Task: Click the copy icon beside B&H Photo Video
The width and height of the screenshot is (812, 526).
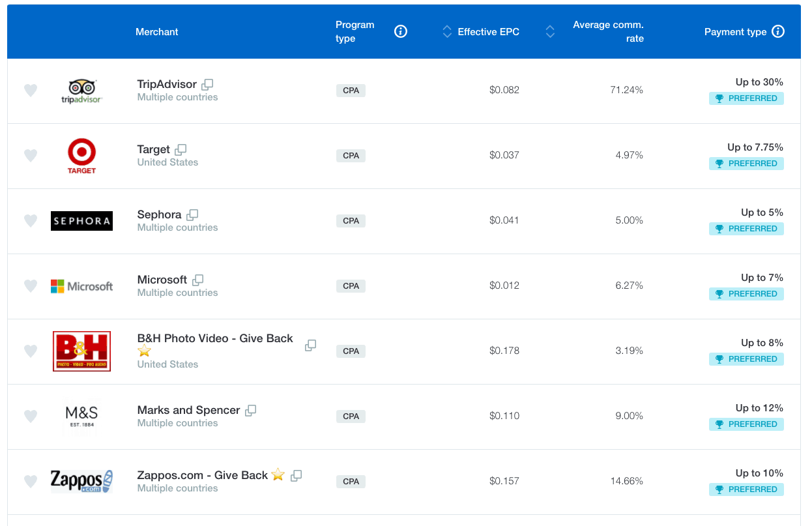Action: point(311,345)
